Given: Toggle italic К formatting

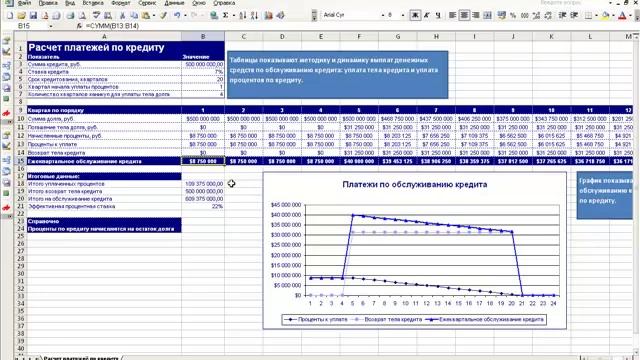Looking at the screenshot, I should [427, 16].
